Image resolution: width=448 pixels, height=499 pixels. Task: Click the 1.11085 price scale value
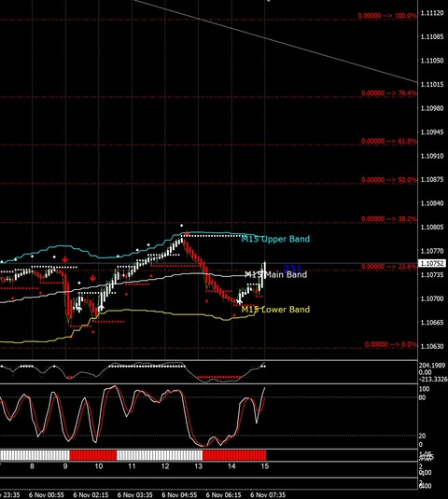[x=432, y=37]
